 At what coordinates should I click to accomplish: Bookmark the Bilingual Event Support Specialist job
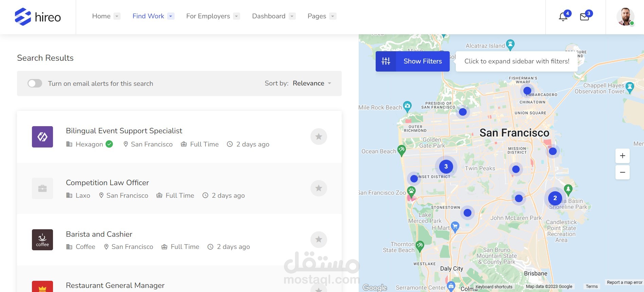point(319,137)
